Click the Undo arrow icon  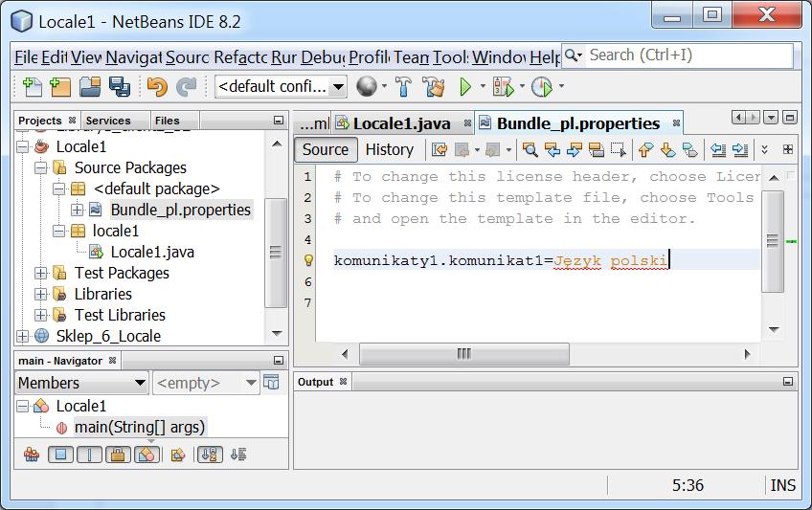click(157, 87)
